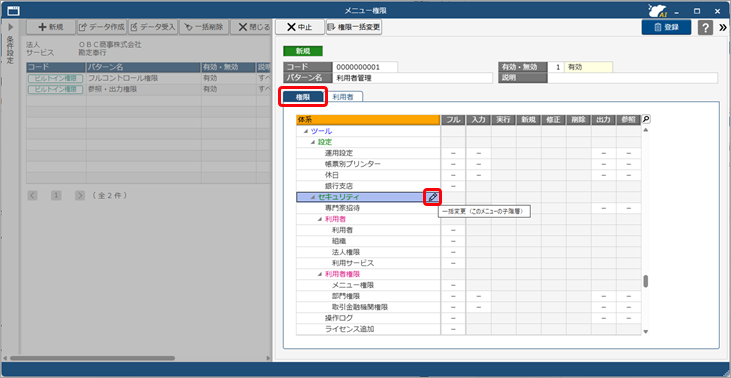Collapse the 利用者権限 tree node
Screen dimensions: 731x378
(x=320, y=274)
